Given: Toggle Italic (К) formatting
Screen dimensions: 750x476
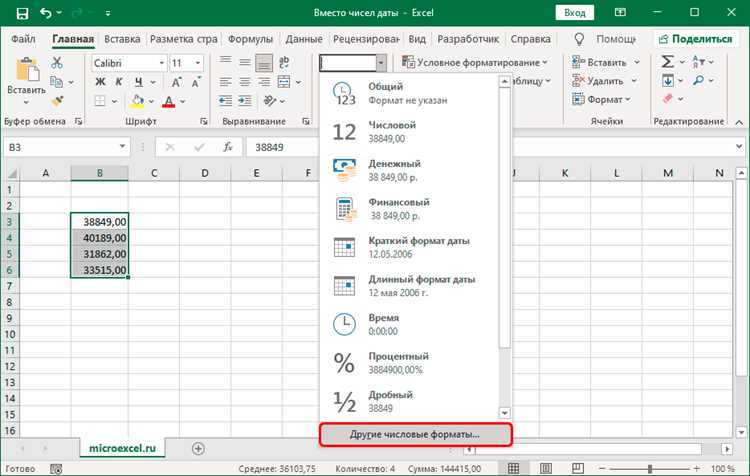Looking at the screenshot, I should [119, 82].
